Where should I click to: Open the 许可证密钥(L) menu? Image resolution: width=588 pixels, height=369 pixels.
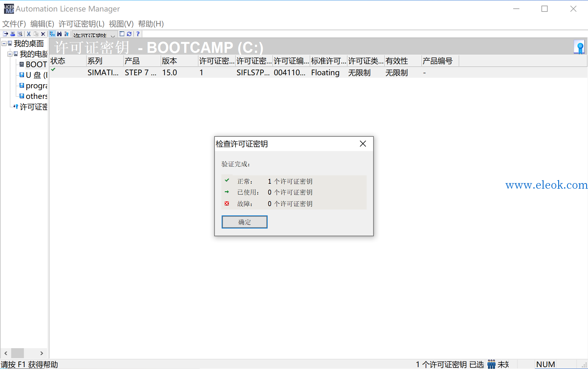click(81, 24)
